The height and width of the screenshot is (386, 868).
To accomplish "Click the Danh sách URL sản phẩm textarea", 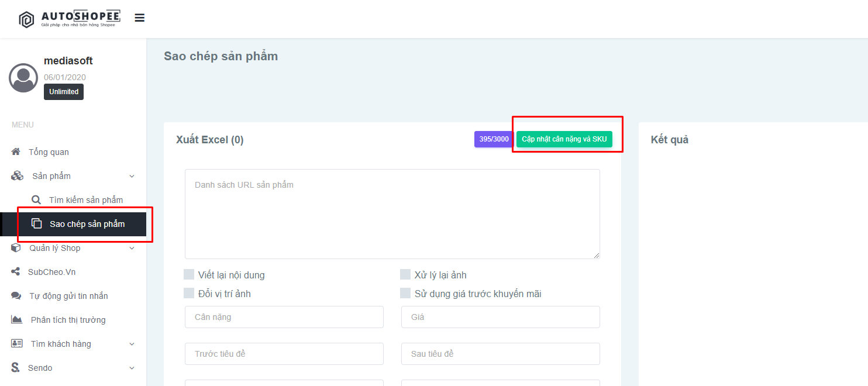I will pyautogui.click(x=392, y=214).
